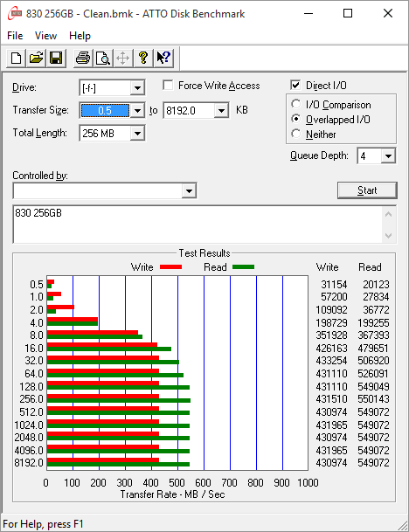Click the yellow question mark About icon

coord(143,59)
